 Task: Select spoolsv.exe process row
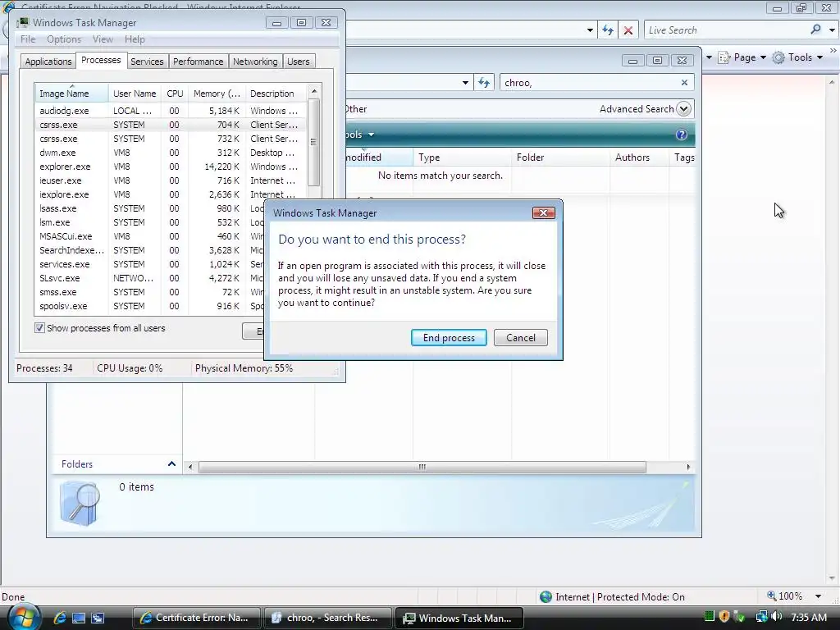click(x=150, y=306)
